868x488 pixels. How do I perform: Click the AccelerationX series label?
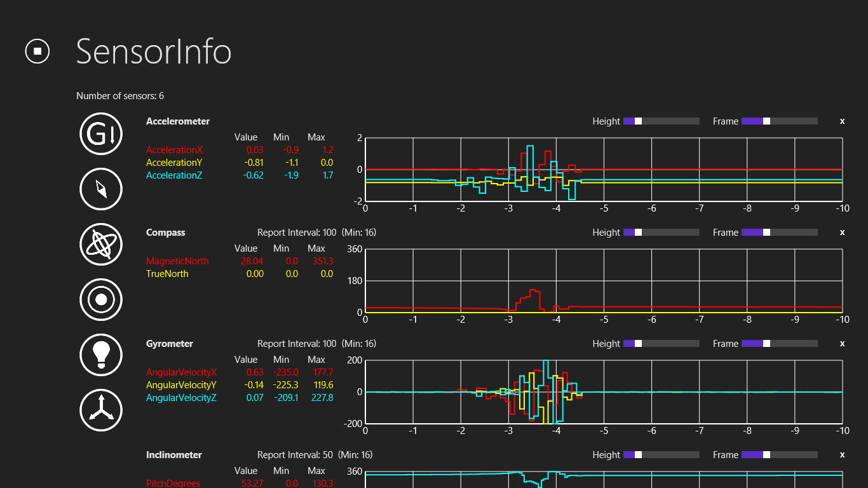tap(174, 150)
